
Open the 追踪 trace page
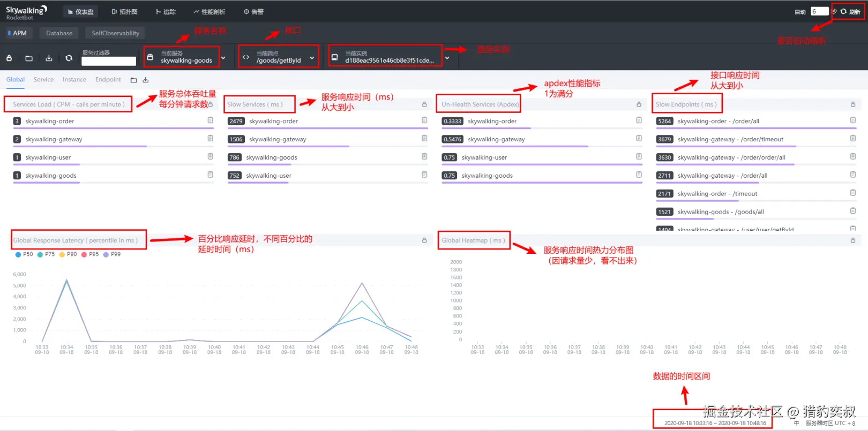166,12
